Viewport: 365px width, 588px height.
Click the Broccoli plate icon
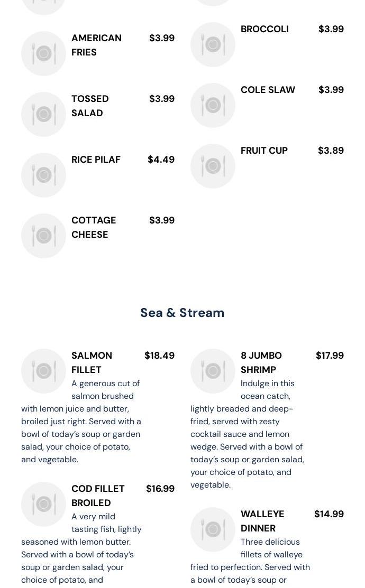[x=213, y=44]
